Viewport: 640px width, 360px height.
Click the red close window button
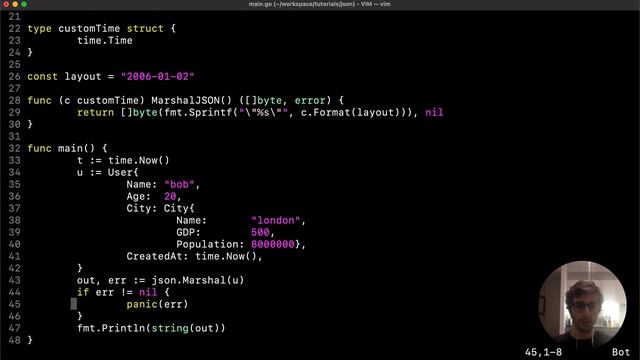tap(6, 4)
